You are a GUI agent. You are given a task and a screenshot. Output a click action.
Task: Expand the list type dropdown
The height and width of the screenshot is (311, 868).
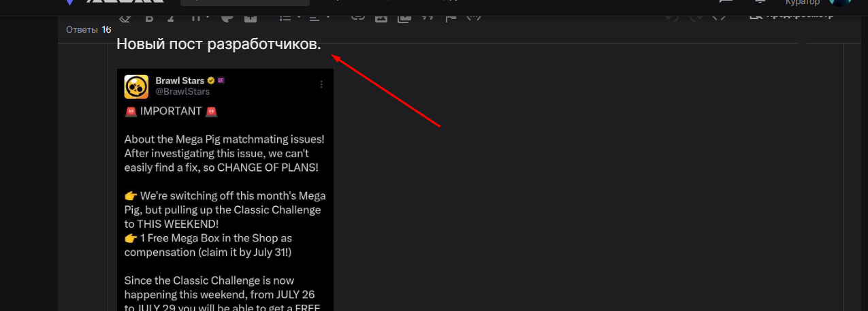point(289,17)
